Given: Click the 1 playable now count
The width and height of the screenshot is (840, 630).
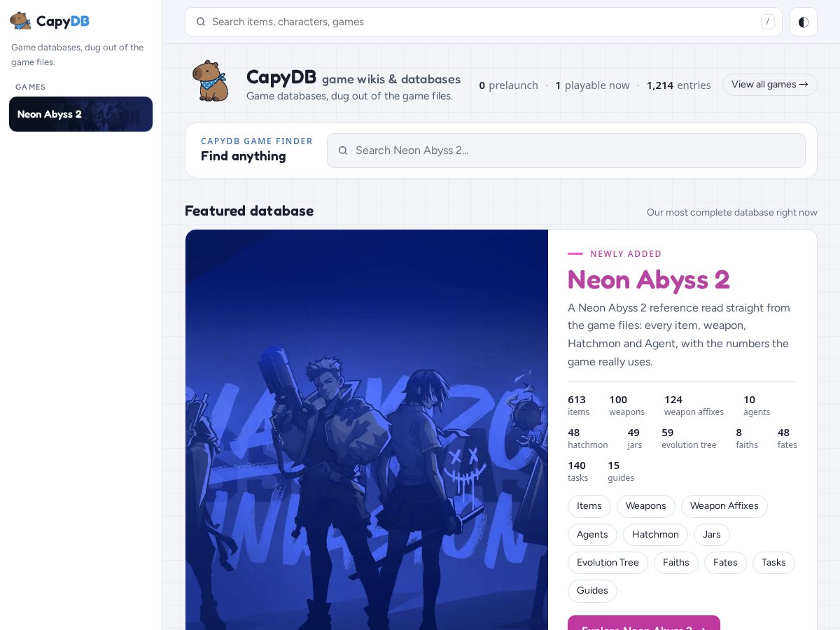Looking at the screenshot, I should [x=593, y=85].
